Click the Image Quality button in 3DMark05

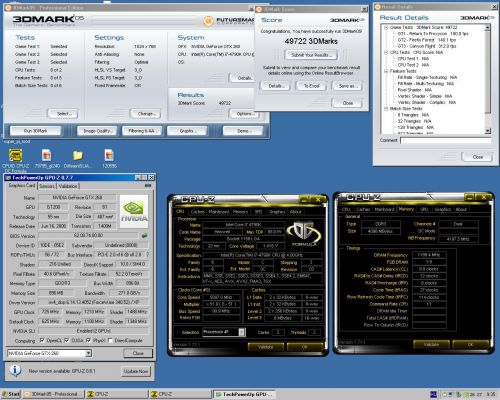[97, 131]
